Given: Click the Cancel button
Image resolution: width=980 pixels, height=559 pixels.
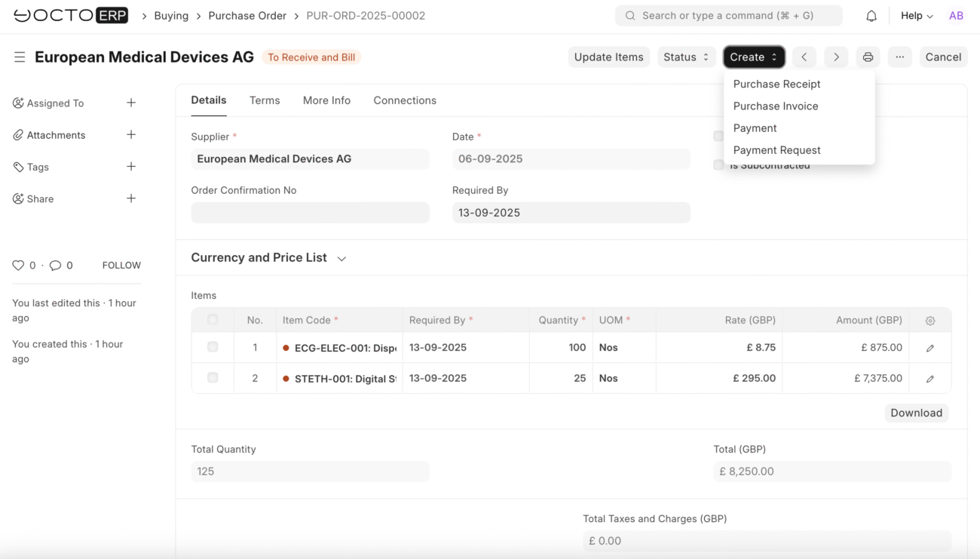Looking at the screenshot, I should [943, 57].
